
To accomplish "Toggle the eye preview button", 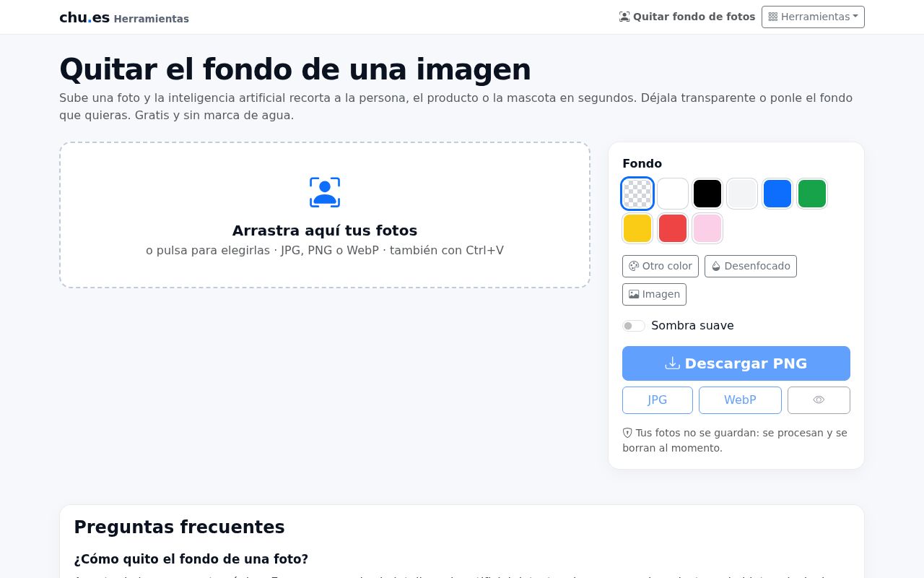I will point(819,400).
